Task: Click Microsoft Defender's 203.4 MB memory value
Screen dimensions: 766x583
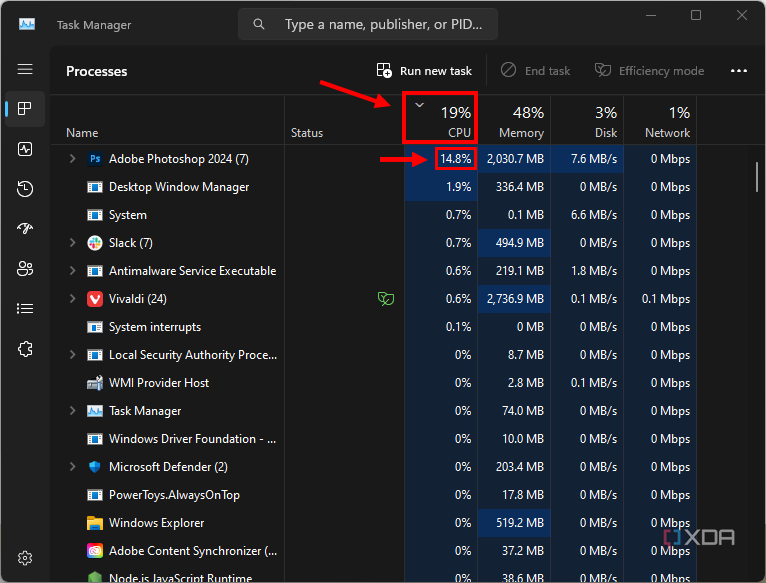Action: coord(520,467)
